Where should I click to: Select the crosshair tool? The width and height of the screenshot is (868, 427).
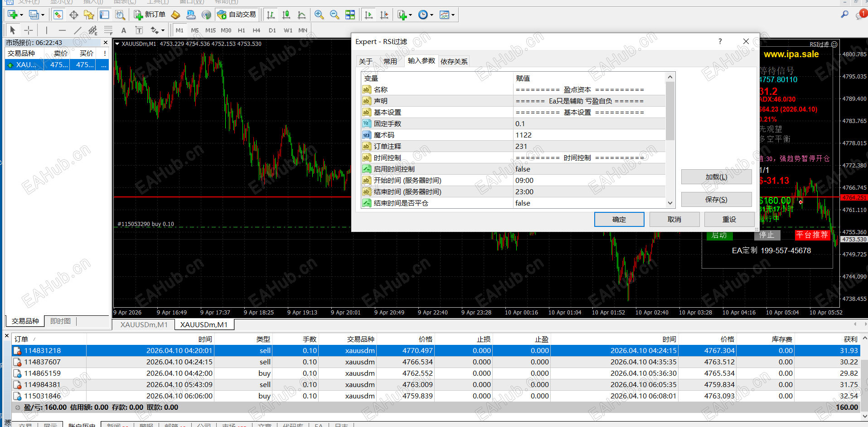[x=28, y=30]
